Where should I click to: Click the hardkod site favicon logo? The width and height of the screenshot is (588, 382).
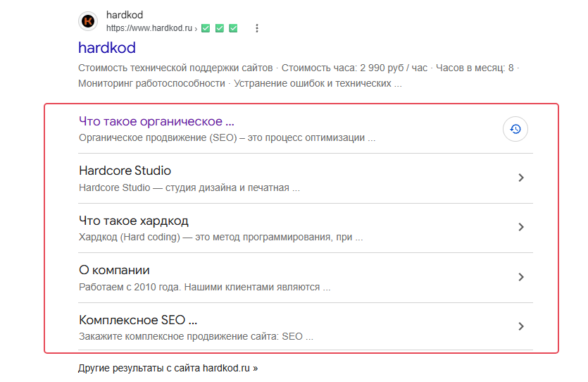click(x=88, y=21)
